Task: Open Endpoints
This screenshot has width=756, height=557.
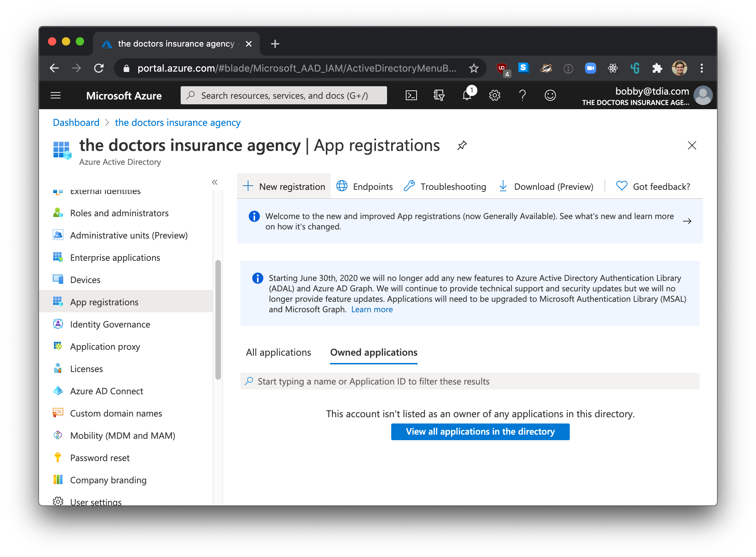Action: click(365, 186)
